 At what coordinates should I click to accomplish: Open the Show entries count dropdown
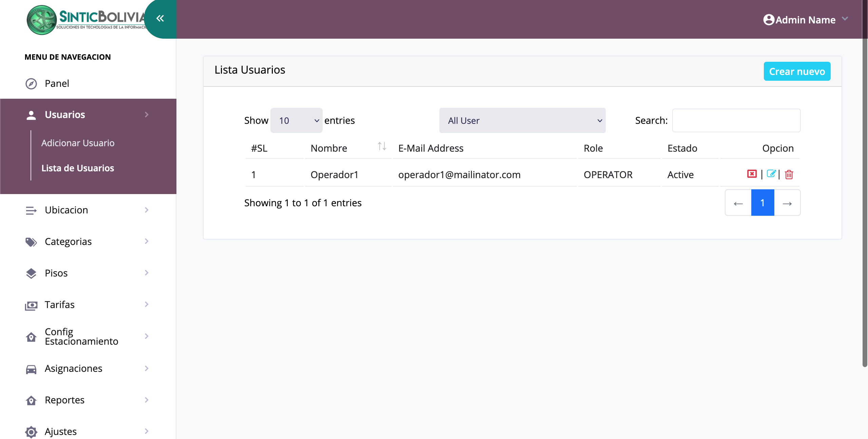[x=296, y=120]
